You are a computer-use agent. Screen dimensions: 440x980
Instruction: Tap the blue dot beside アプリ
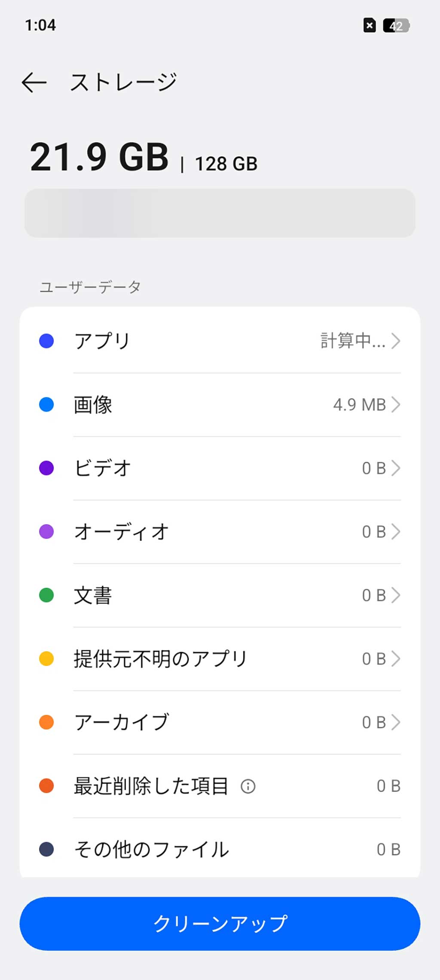click(x=46, y=341)
